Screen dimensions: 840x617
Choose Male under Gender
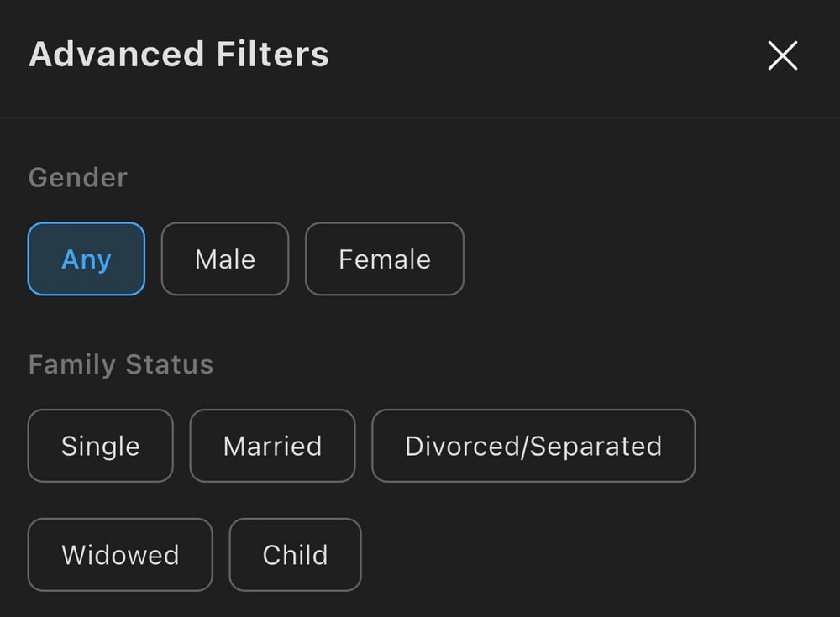(x=225, y=259)
